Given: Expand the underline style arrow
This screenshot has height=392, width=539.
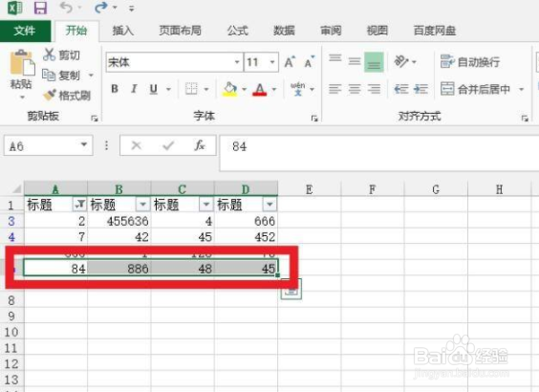Looking at the screenshot, I should pos(168,90).
